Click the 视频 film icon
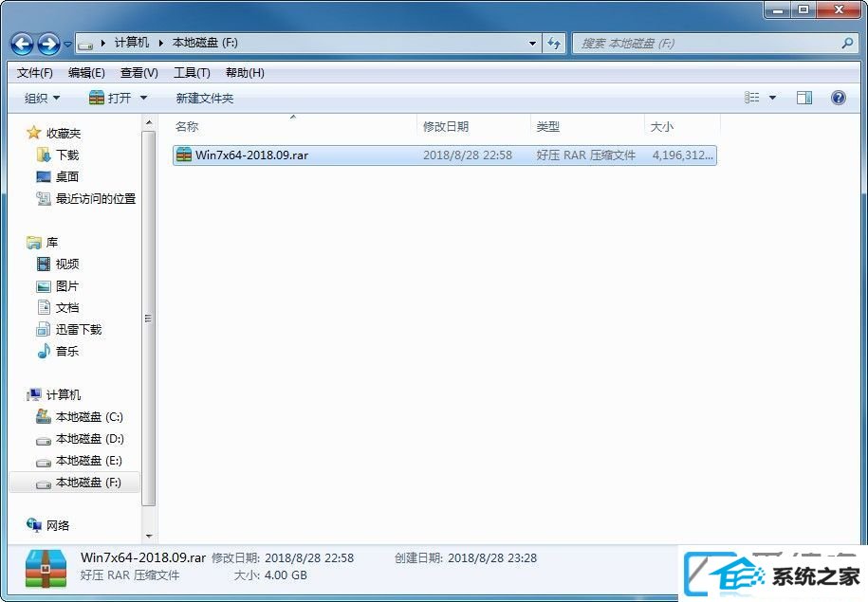This screenshot has height=602, width=868. 44,264
